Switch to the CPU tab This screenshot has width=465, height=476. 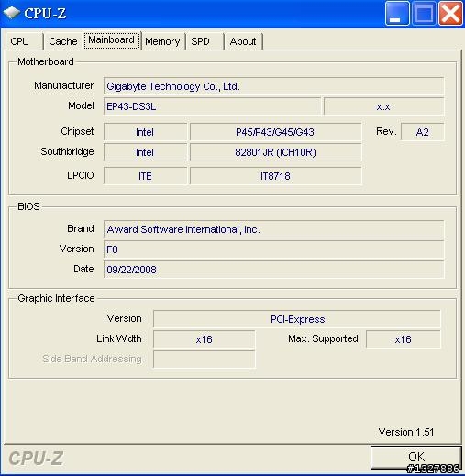coord(23,41)
